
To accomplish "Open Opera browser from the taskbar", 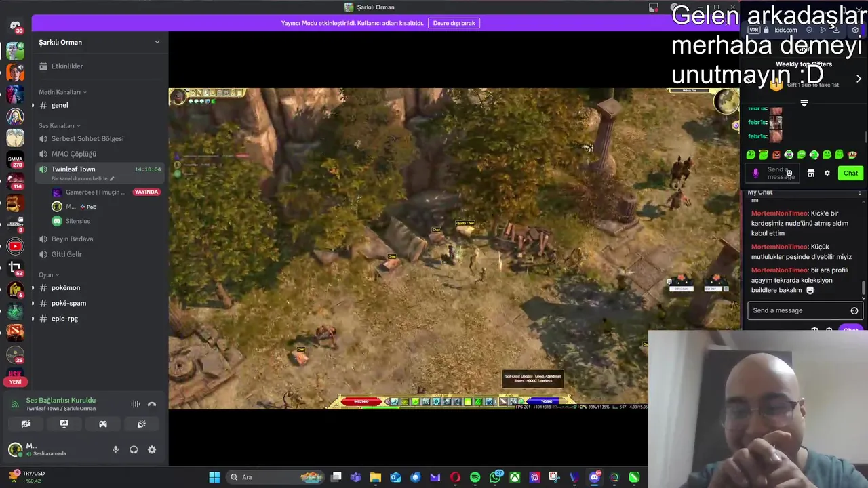I will tap(455, 477).
